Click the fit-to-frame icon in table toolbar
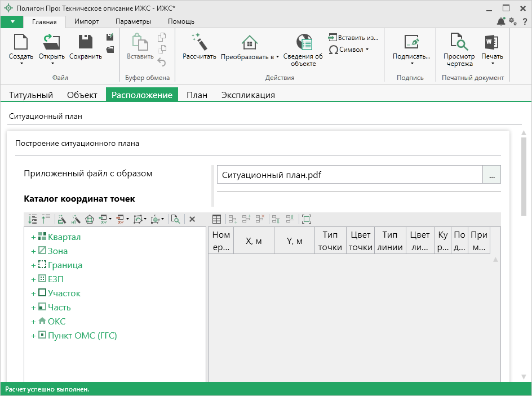The height and width of the screenshot is (396, 532). [x=306, y=219]
